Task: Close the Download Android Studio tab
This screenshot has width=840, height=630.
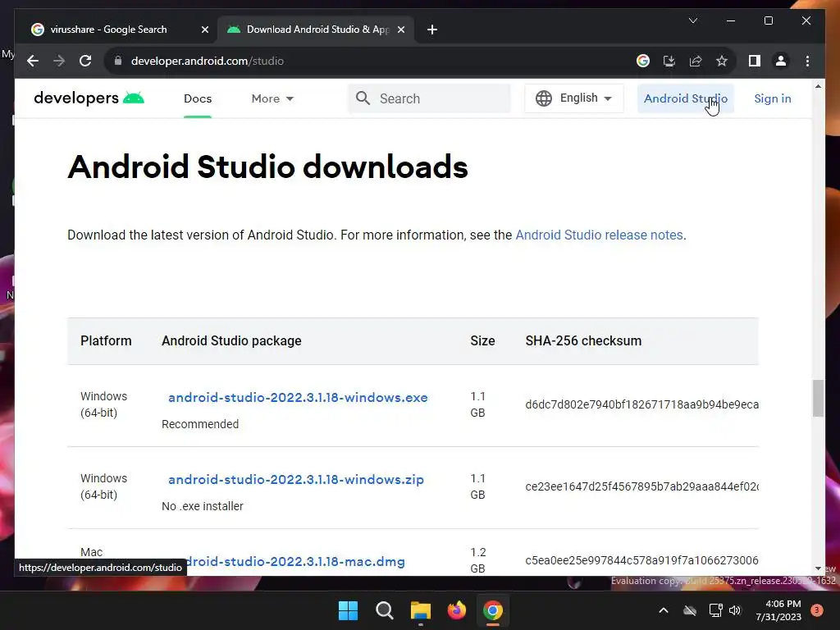Action: (400, 30)
